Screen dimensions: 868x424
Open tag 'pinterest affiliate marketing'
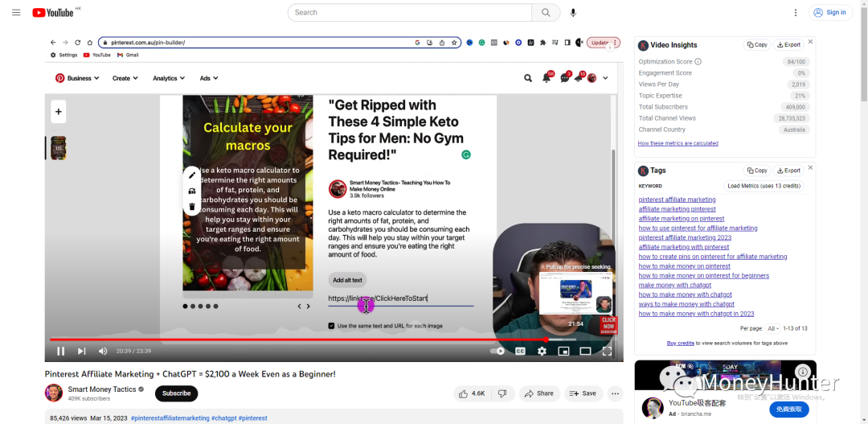(x=677, y=200)
